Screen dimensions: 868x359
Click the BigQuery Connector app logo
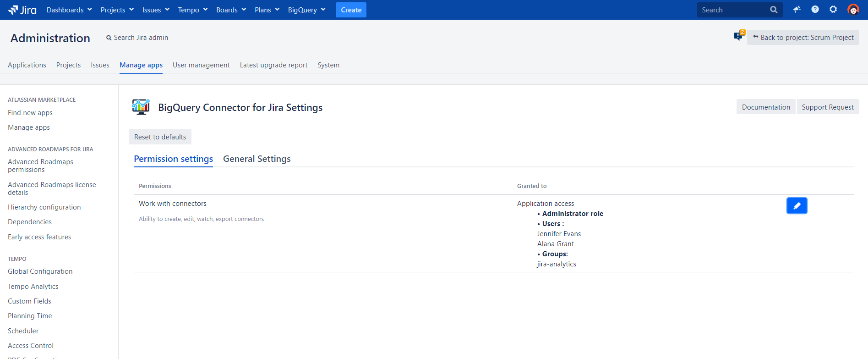click(141, 107)
